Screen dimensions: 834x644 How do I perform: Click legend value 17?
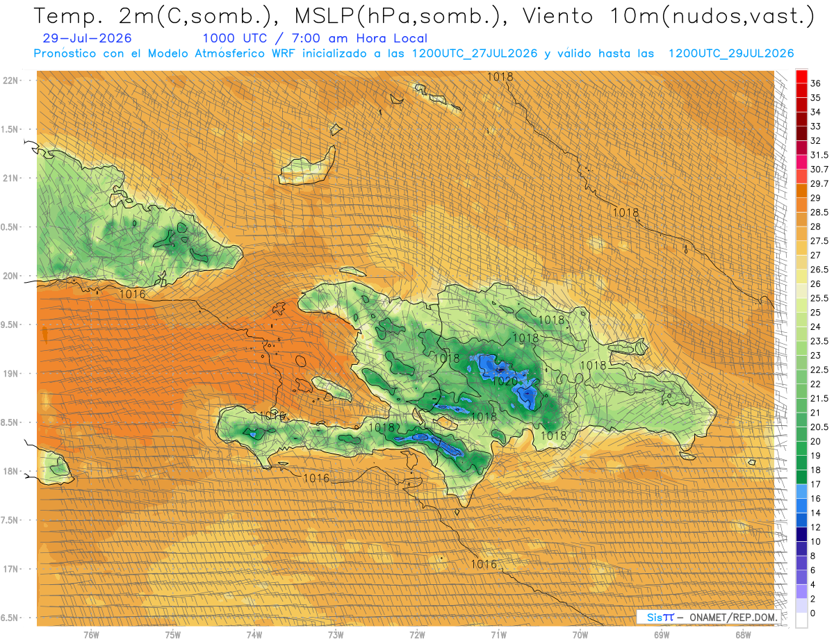(x=816, y=484)
